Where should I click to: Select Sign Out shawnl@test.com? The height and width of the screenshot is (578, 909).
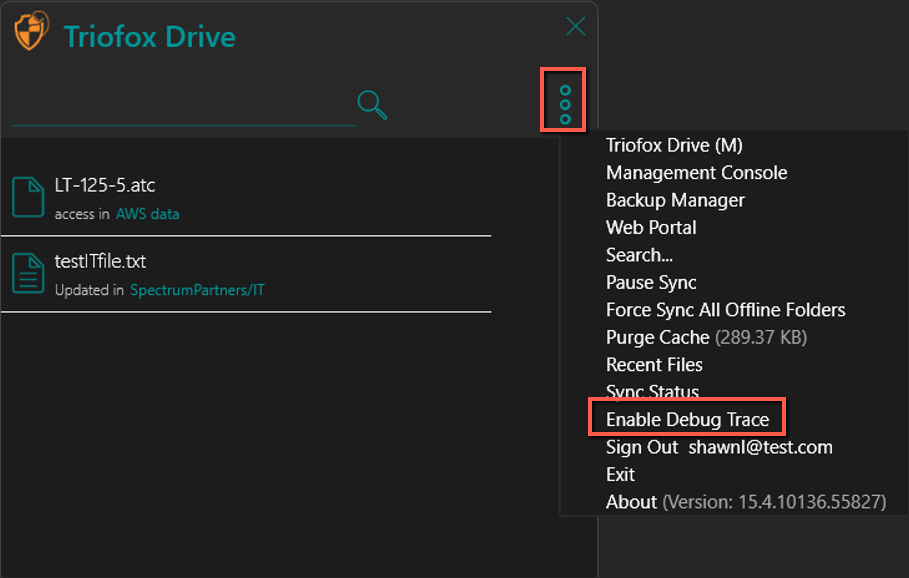coord(719,447)
